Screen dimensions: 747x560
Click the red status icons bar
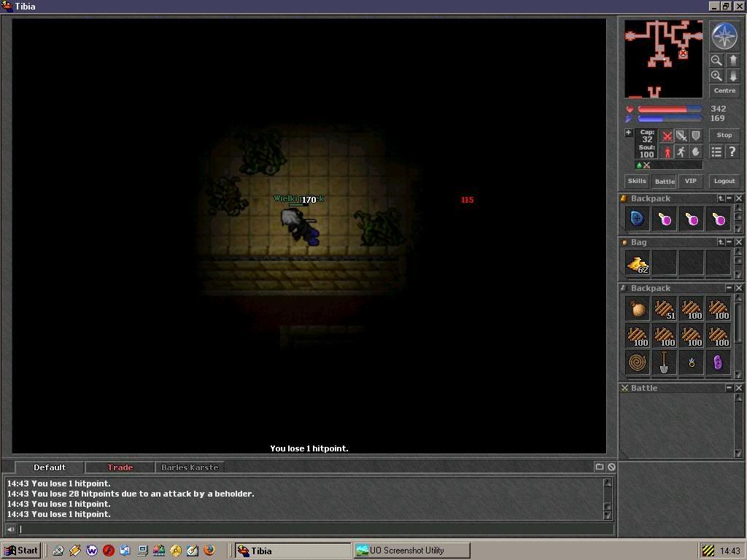[668, 166]
